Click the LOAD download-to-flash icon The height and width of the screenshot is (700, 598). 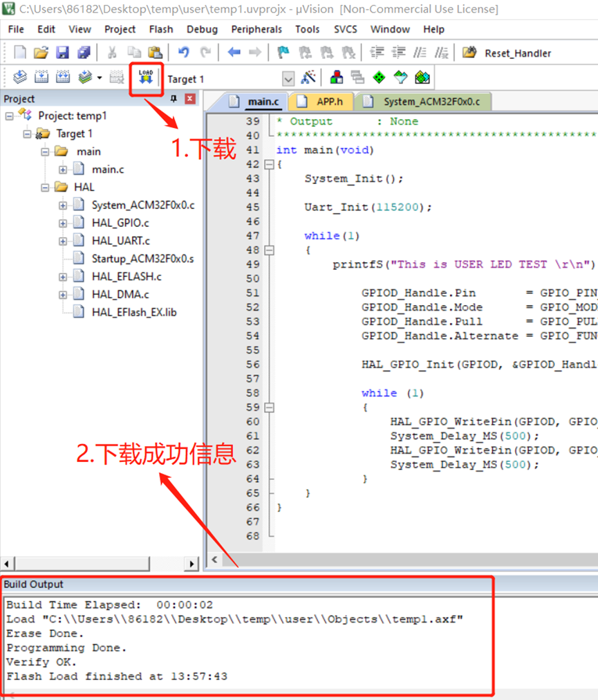click(x=146, y=77)
